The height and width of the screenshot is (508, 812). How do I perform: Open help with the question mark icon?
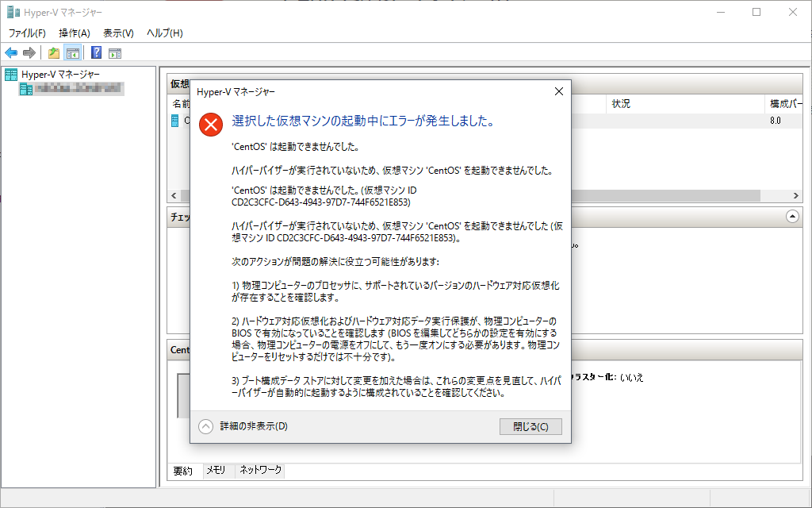pos(96,53)
